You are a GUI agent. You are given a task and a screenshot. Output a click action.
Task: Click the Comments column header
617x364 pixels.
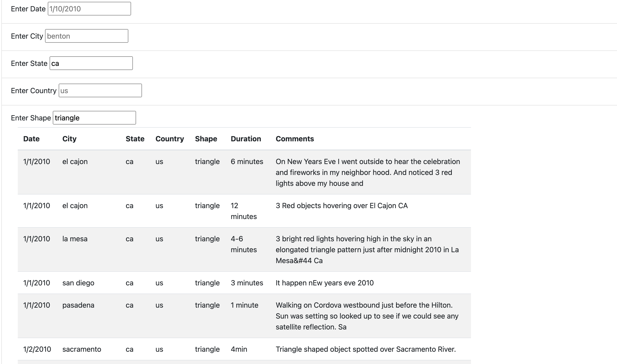[x=295, y=139]
